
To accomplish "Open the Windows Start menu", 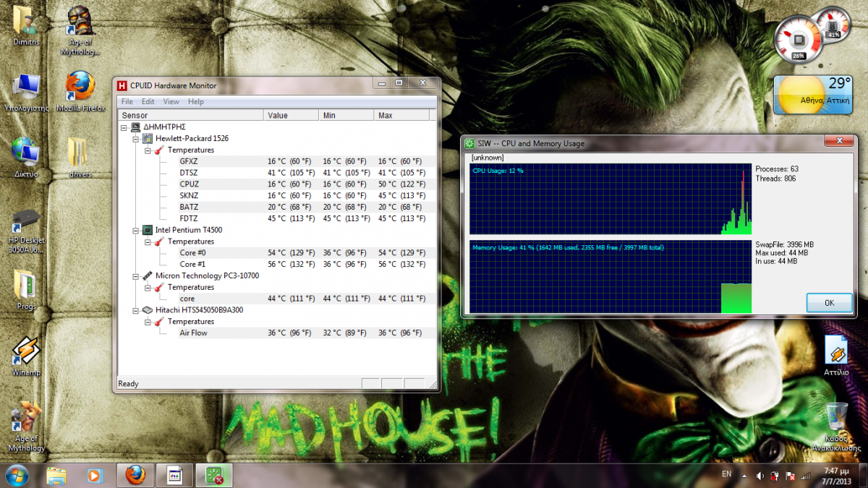I will coord(17,475).
